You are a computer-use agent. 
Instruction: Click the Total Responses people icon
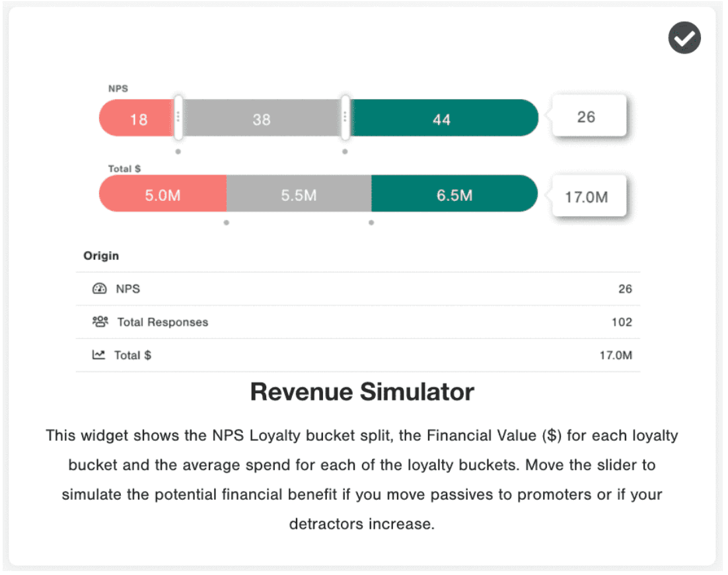(100, 322)
